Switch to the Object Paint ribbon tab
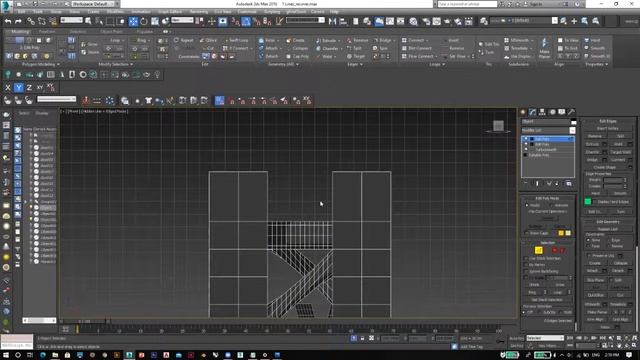 click(x=111, y=31)
